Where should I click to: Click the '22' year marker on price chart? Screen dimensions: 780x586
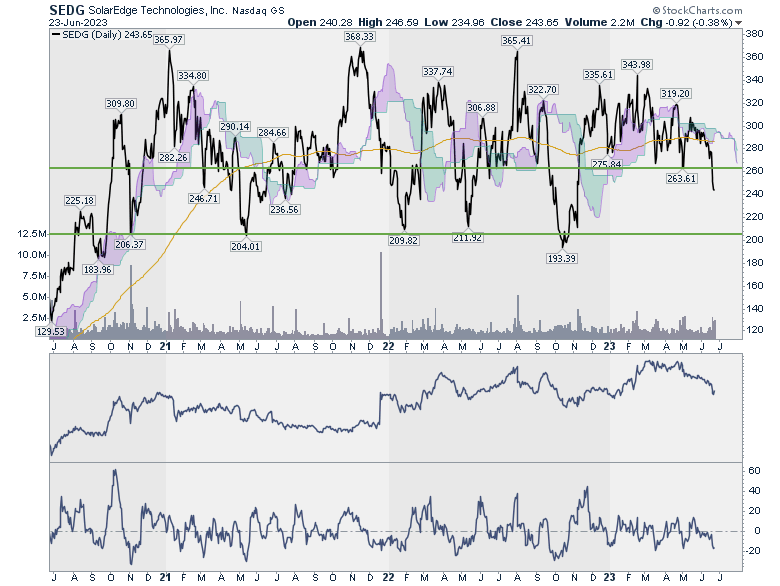click(x=389, y=346)
